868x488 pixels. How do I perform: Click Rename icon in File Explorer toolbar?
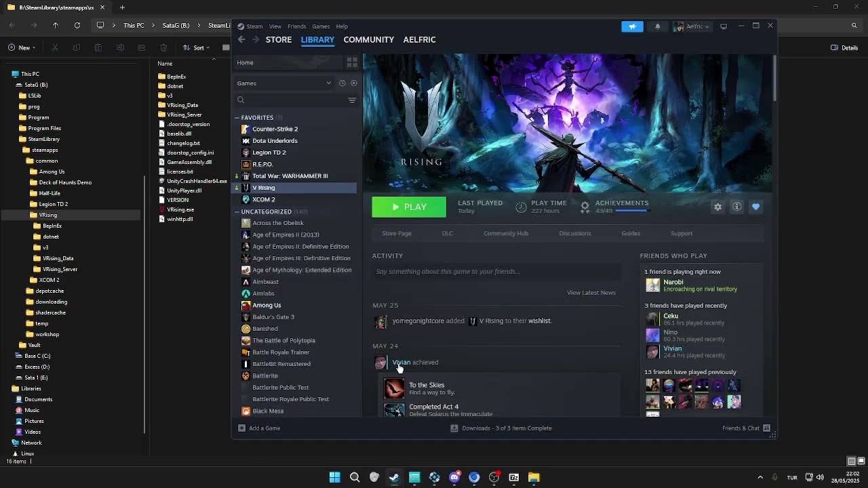point(120,47)
